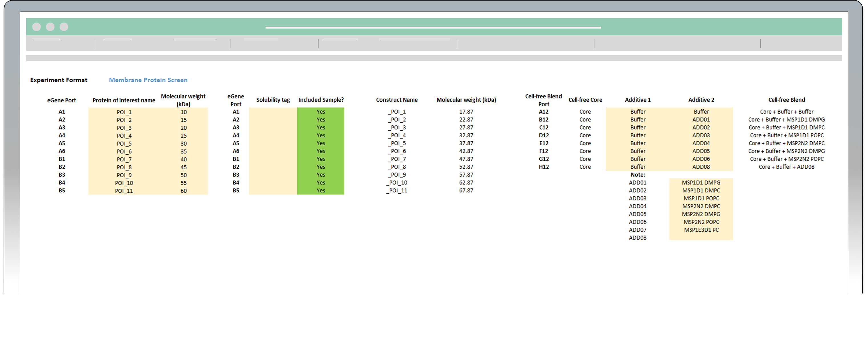The image size is (868, 340).
Task: Click empty Solubility tag cell for A3
Action: click(x=273, y=128)
